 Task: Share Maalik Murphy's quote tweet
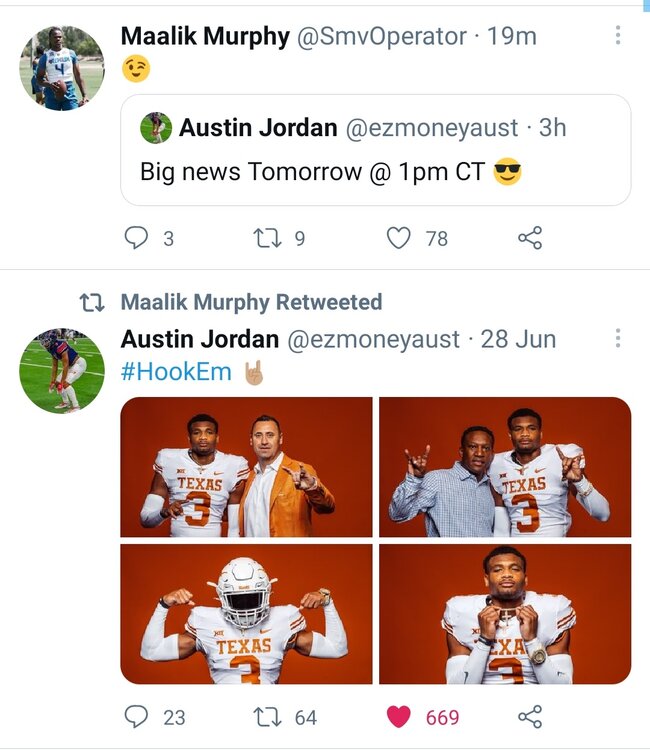529,238
